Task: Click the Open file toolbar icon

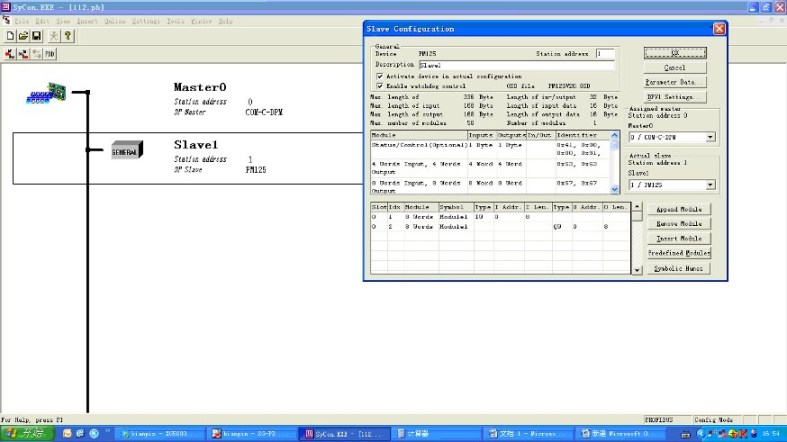Action: pyautogui.click(x=23, y=36)
